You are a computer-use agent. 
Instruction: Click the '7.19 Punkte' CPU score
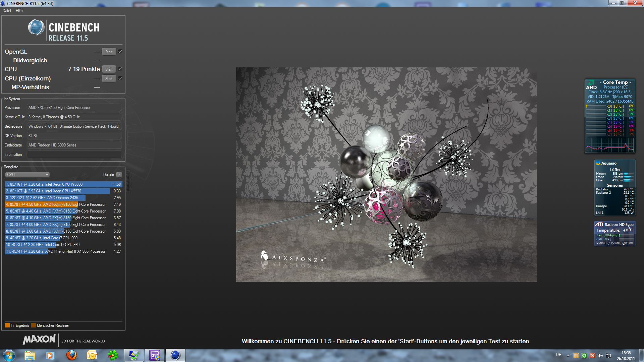point(84,69)
